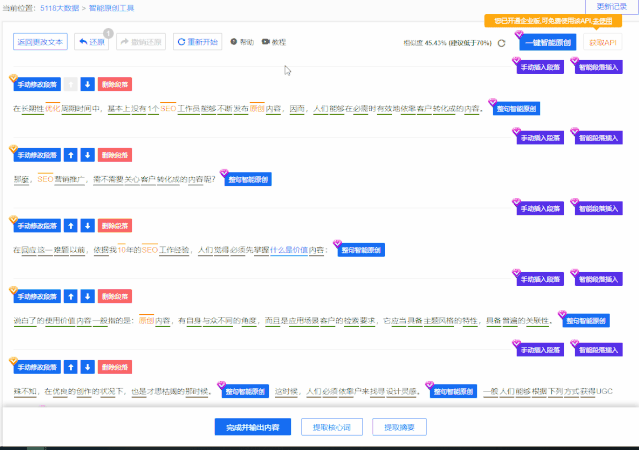Delete the paragraph starting '在回应这一难题以前'
The width and height of the screenshot is (639, 450).
click(x=115, y=225)
